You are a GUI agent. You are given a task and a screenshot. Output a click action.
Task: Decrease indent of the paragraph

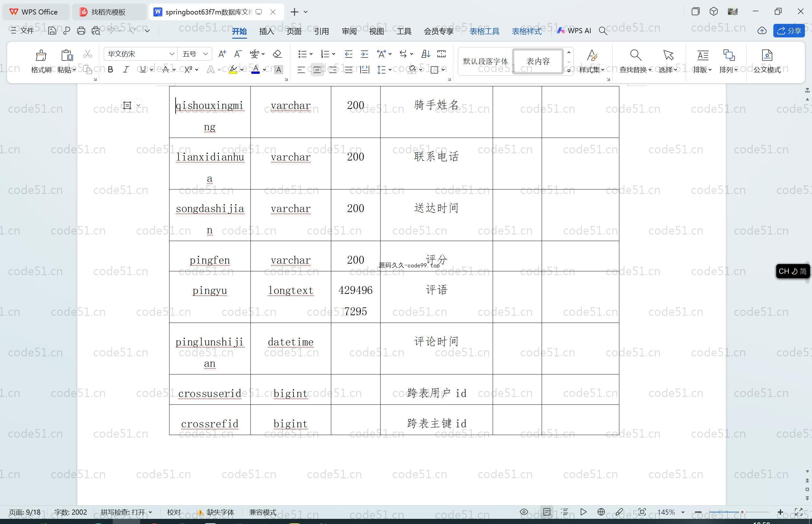[x=348, y=54]
